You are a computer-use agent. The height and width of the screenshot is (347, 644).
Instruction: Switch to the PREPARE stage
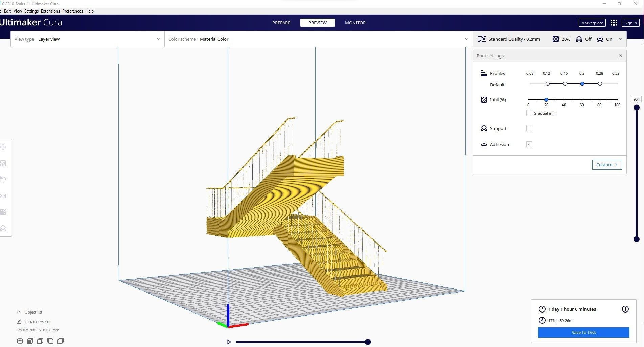(281, 23)
